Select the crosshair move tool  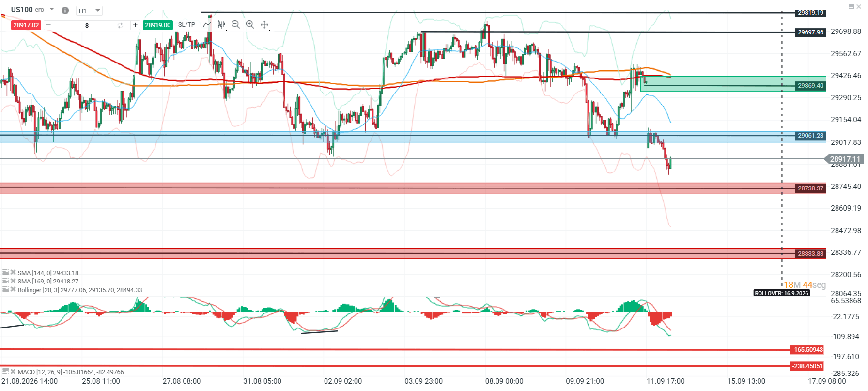tap(264, 24)
